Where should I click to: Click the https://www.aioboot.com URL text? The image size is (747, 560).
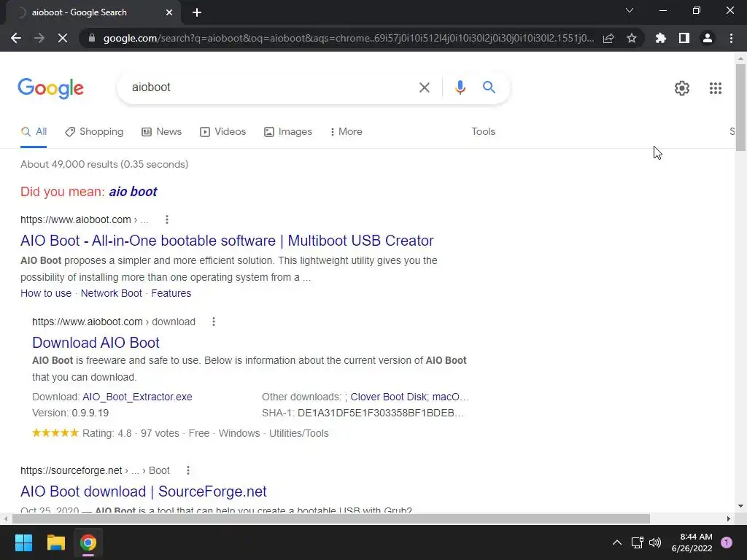click(76, 219)
